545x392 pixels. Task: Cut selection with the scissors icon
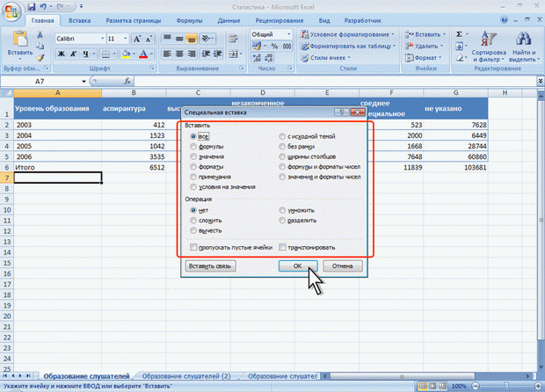pos(40,34)
